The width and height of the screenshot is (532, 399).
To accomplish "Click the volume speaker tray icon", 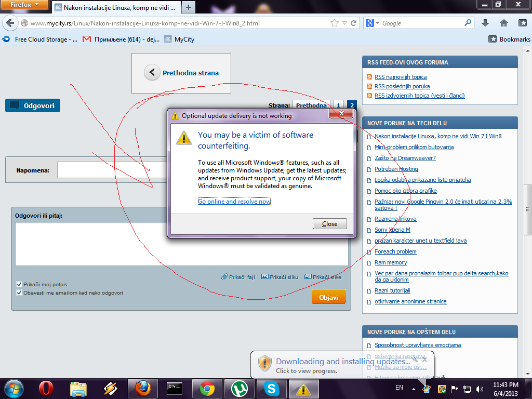I will pos(480,389).
